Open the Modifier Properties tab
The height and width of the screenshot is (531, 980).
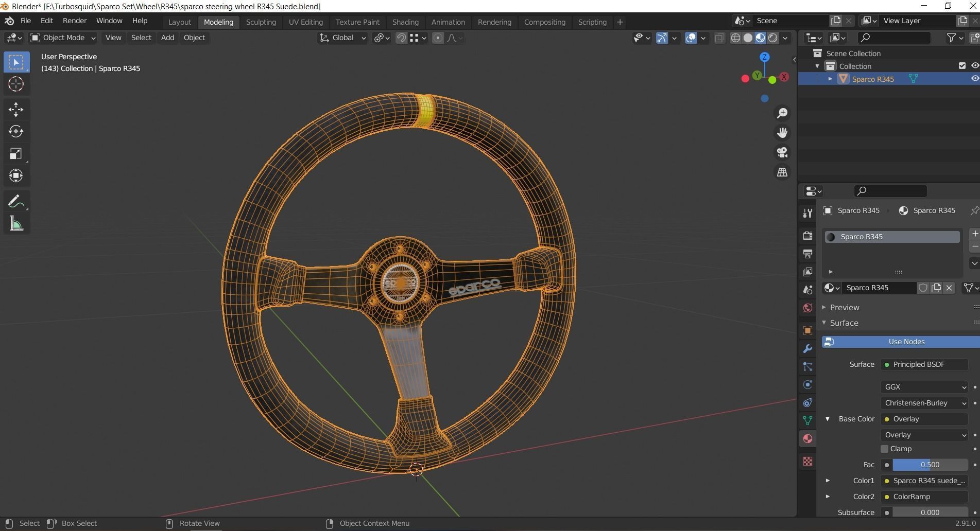point(806,349)
